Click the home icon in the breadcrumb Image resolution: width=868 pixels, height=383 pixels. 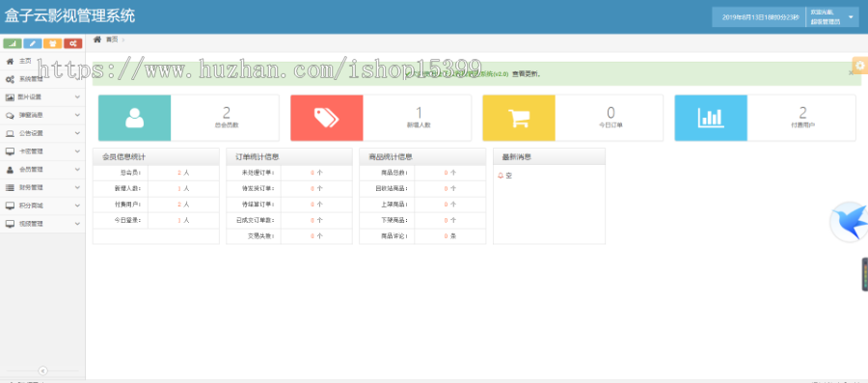[97, 40]
